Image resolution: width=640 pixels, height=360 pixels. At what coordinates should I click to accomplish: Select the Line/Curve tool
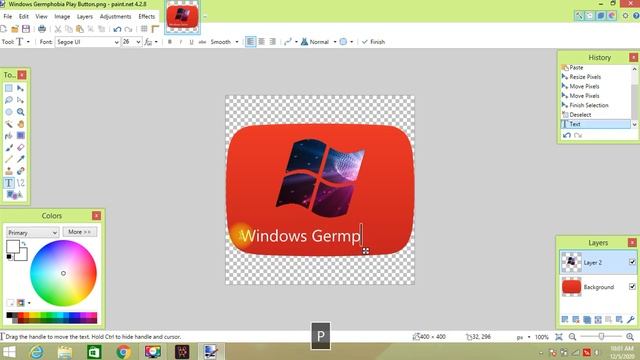click(x=20, y=183)
